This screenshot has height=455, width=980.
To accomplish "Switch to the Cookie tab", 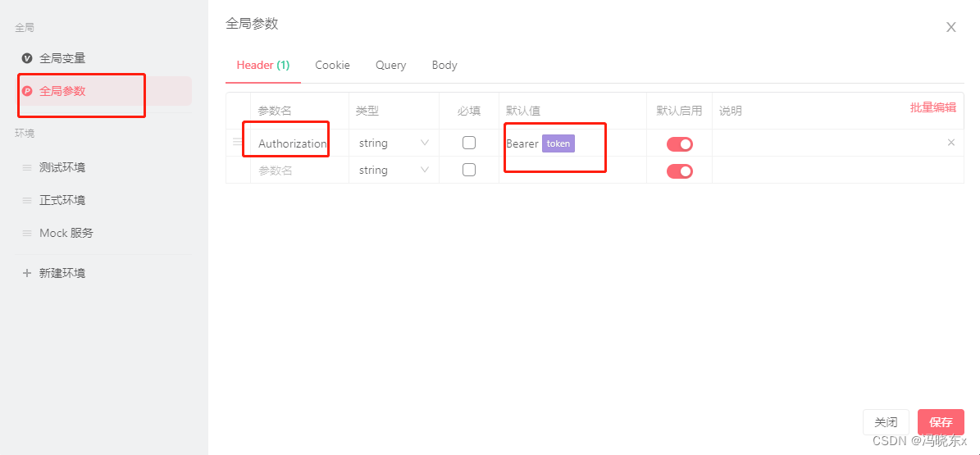I will 332,65.
